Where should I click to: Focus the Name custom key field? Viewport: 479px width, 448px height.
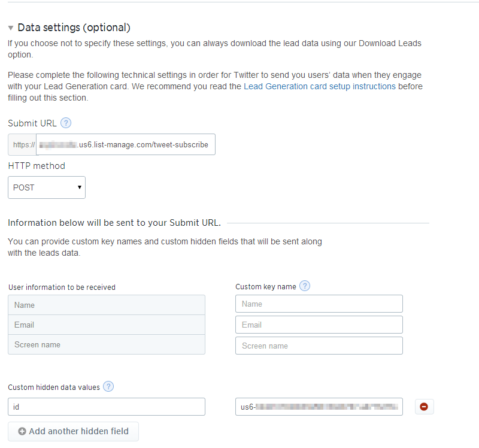[319, 304]
